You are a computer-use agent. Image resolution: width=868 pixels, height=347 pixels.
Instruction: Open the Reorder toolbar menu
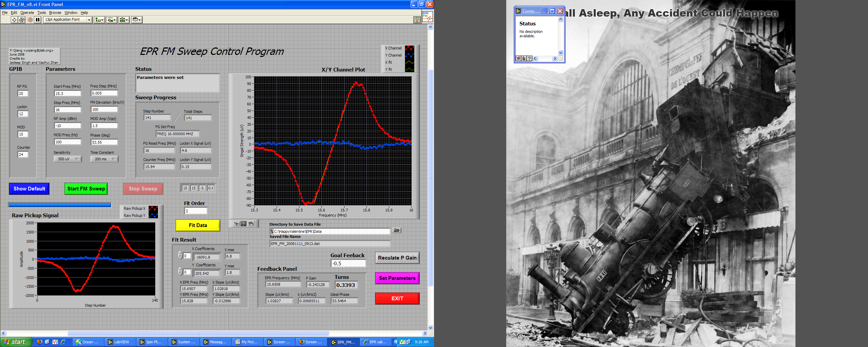coord(137,20)
